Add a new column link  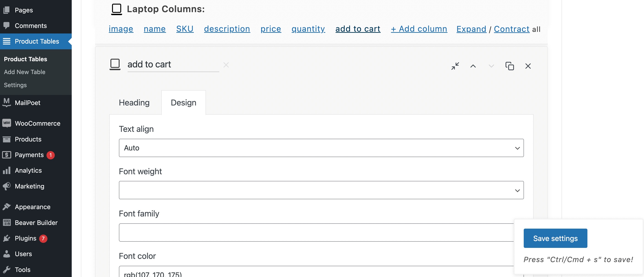tap(419, 29)
